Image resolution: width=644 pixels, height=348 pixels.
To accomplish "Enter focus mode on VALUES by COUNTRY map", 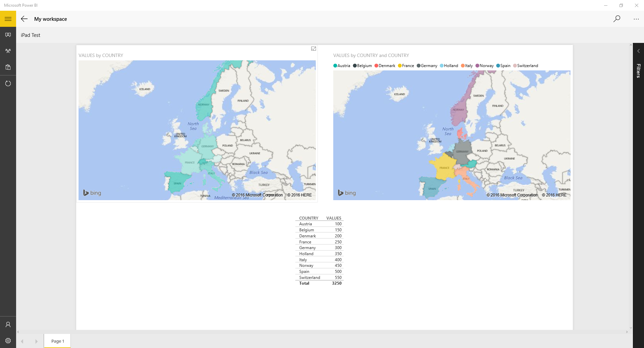I will tap(313, 49).
